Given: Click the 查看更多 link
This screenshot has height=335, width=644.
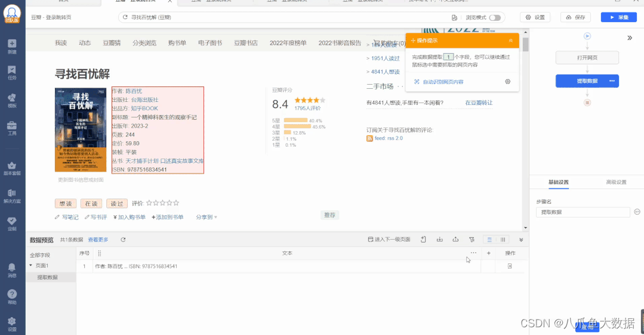Looking at the screenshot, I should pyautogui.click(x=98, y=240).
